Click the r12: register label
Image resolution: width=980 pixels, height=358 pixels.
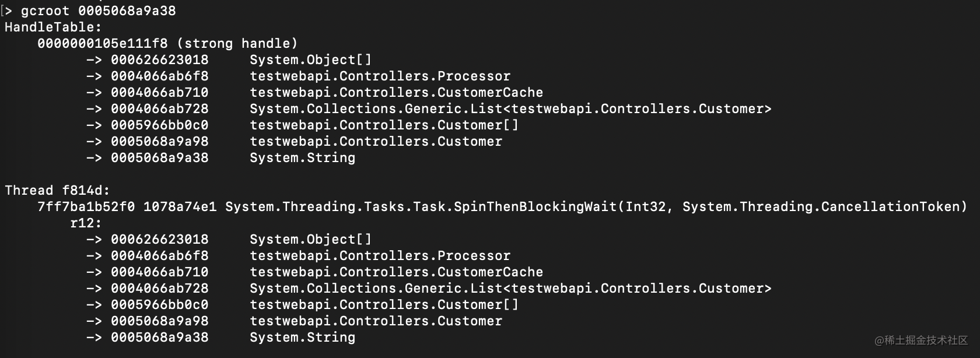[86, 223]
